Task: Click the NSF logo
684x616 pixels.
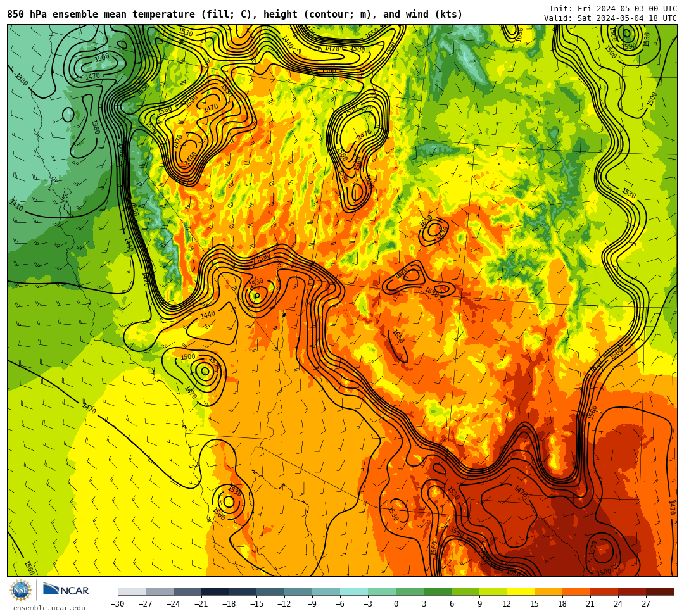Action: 21,590
